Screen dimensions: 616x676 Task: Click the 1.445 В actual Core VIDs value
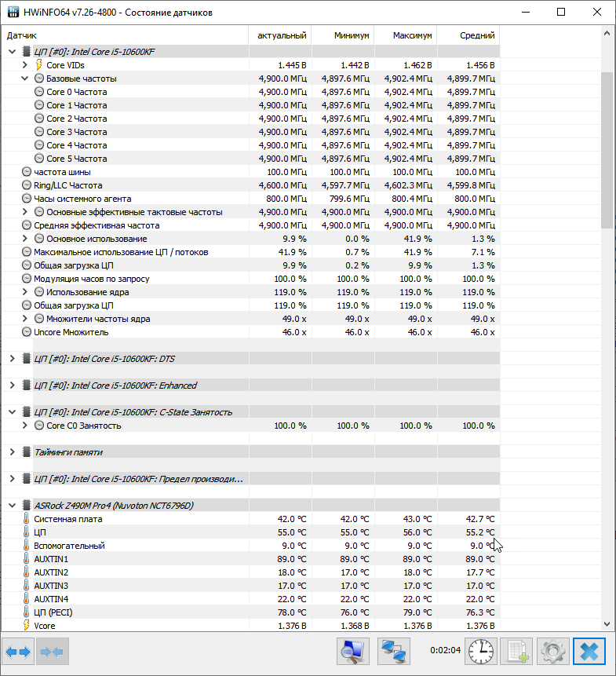pyautogui.click(x=292, y=65)
